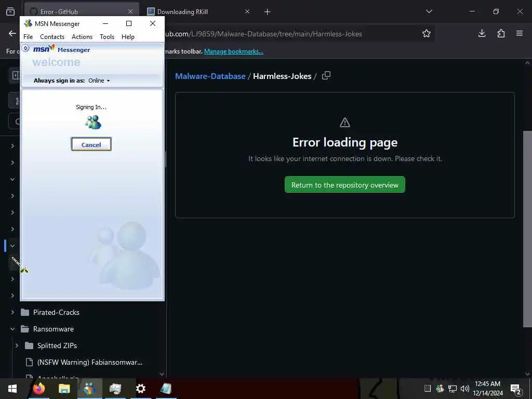Open the Help menu in MSN Messenger
This screenshot has height=399, width=532.
pyautogui.click(x=128, y=37)
